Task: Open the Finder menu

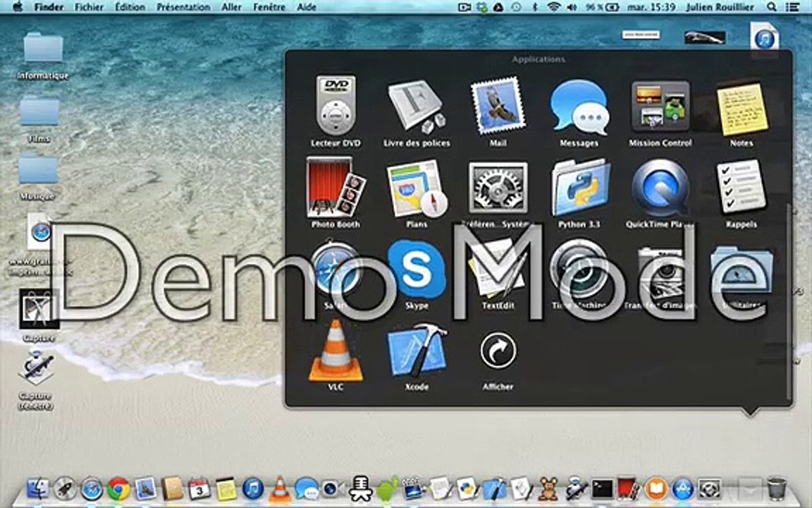Action: (x=49, y=7)
